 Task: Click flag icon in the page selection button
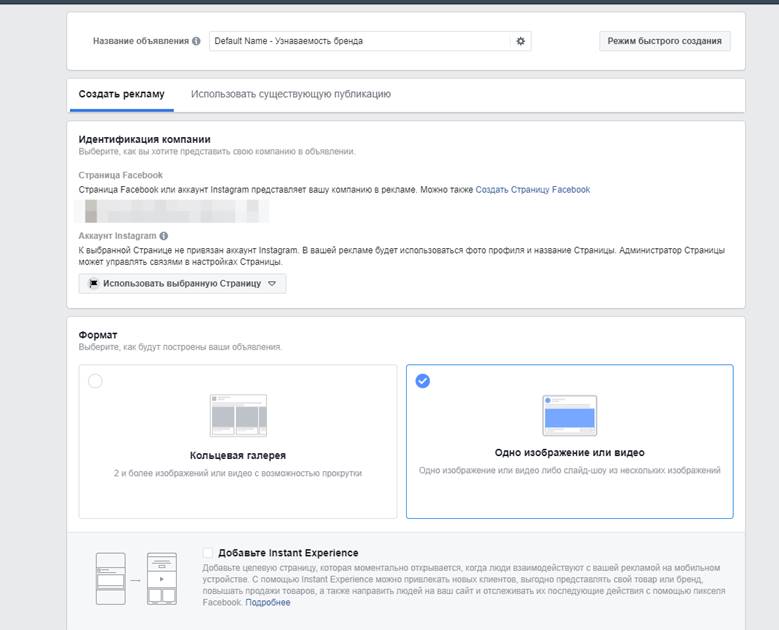click(94, 283)
